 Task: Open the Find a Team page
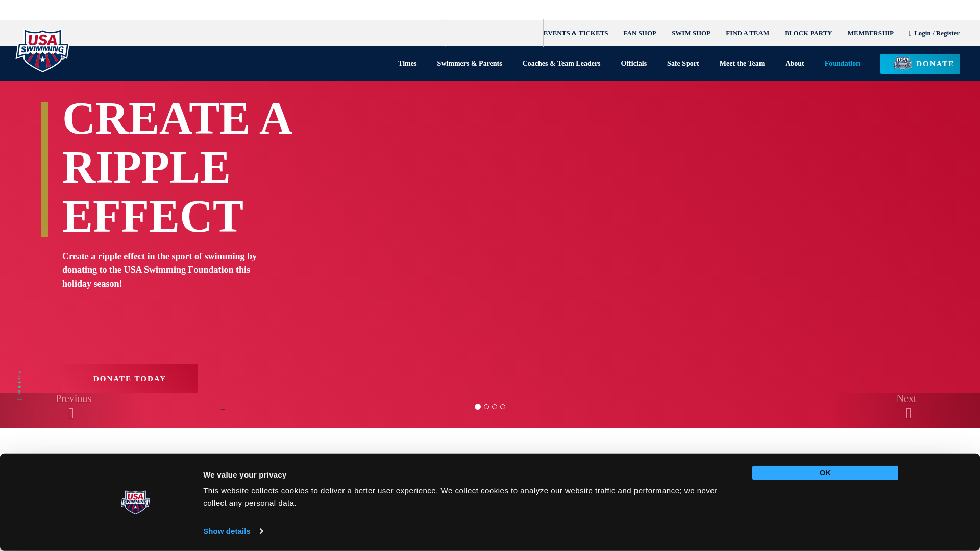click(x=747, y=33)
